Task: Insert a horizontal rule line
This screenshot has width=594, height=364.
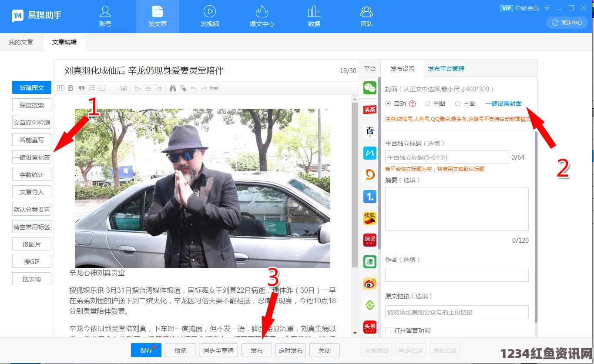Action: click(113, 88)
